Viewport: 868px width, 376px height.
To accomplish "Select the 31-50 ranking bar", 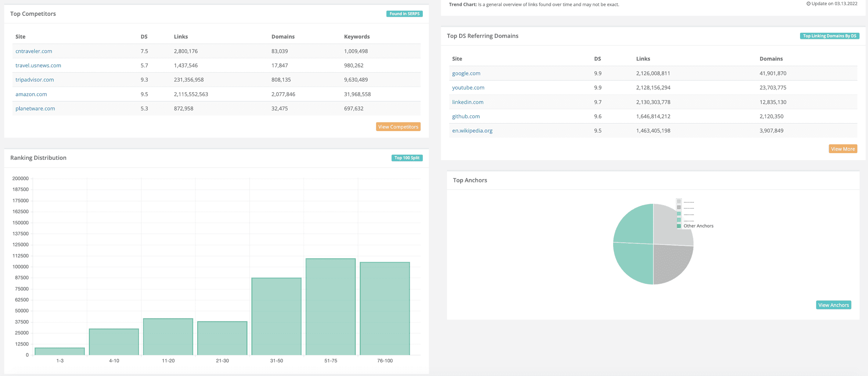I will (x=277, y=317).
